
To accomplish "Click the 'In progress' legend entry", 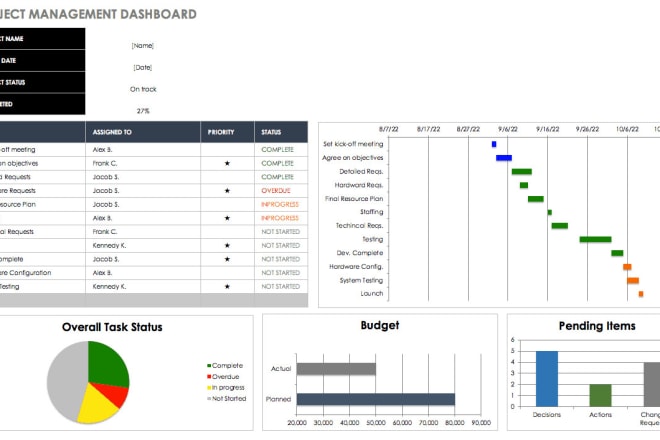I will pos(226,387).
